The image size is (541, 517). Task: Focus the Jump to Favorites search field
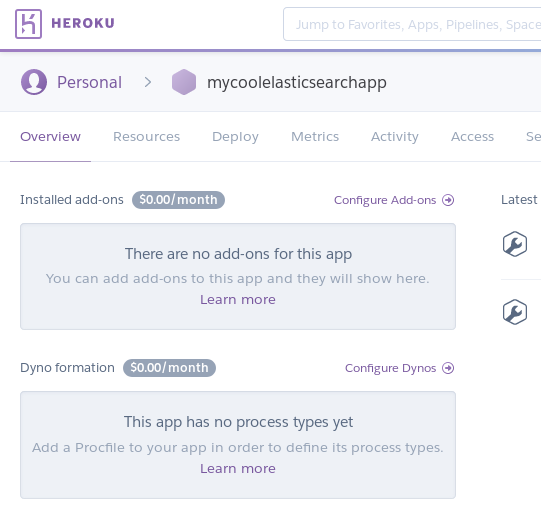pyautogui.click(x=412, y=24)
